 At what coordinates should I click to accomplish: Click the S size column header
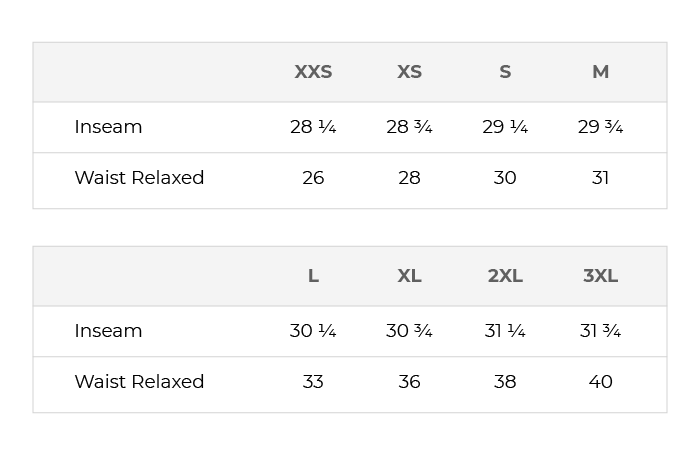pos(505,72)
